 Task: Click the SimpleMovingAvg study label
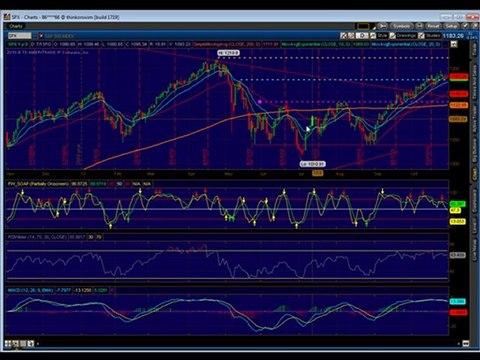[228, 44]
